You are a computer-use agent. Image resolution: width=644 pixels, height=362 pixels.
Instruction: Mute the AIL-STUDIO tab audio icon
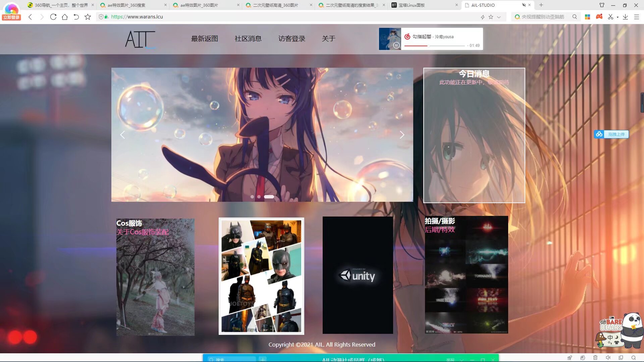click(x=524, y=5)
